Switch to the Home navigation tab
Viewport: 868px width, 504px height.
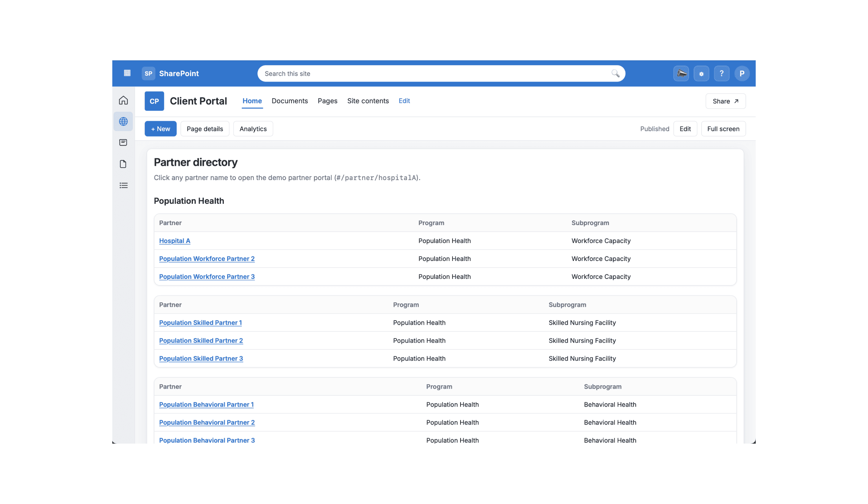tap(252, 101)
